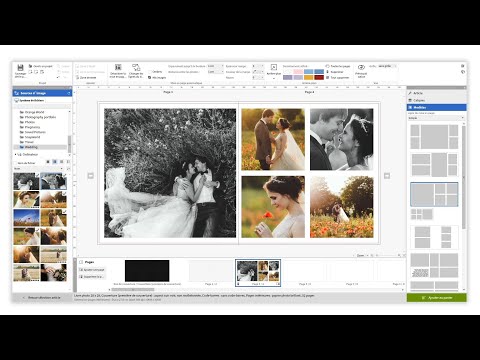Open the sort order dropdown above thumbnails

pyautogui.click(x=38, y=169)
